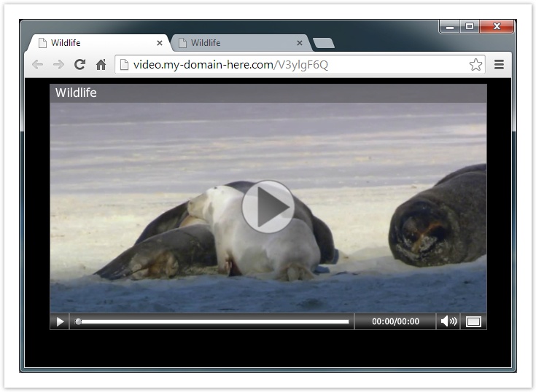
Task: Click the browser forward arrow
Action: 58,65
